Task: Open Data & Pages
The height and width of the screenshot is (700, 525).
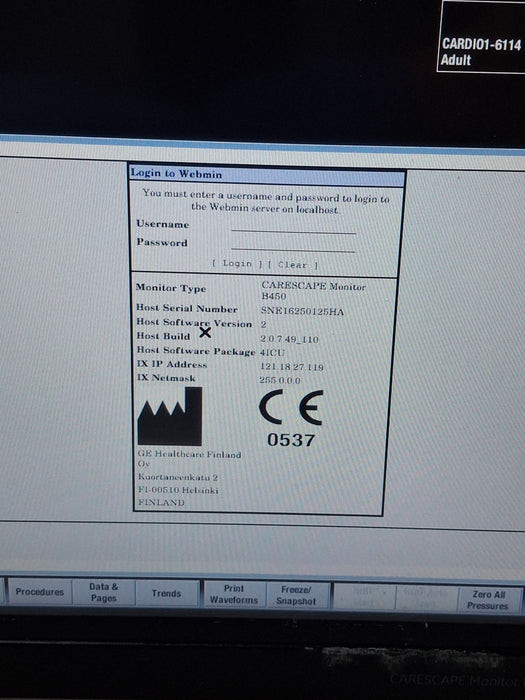Action: (x=104, y=592)
